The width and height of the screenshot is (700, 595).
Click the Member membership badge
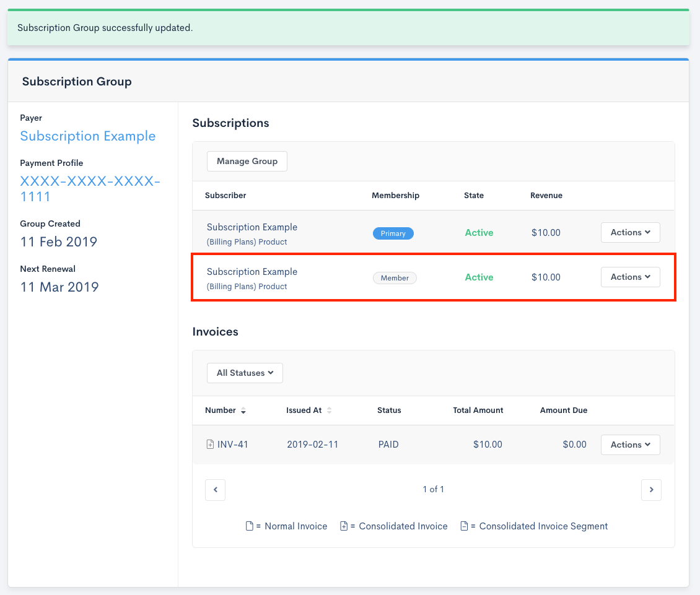[395, 278]
